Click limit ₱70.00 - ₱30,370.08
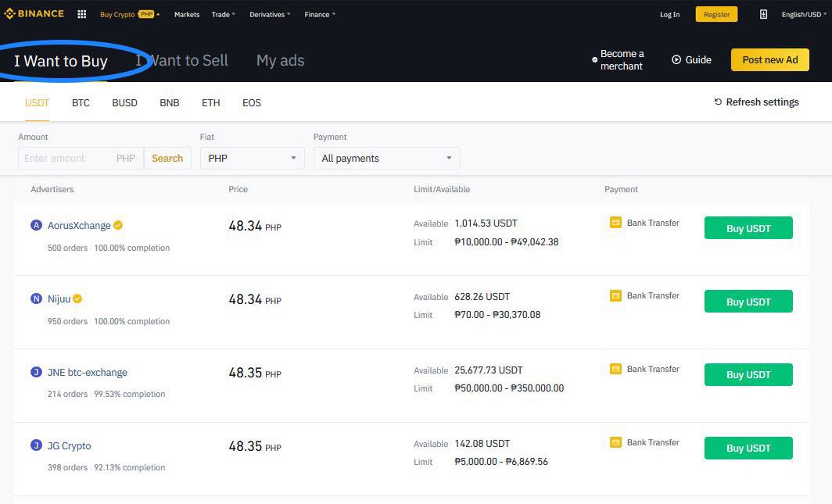Image resolution: width=832 pixels, height=504 pixels. pyautogui.click(x=497, y=315)
